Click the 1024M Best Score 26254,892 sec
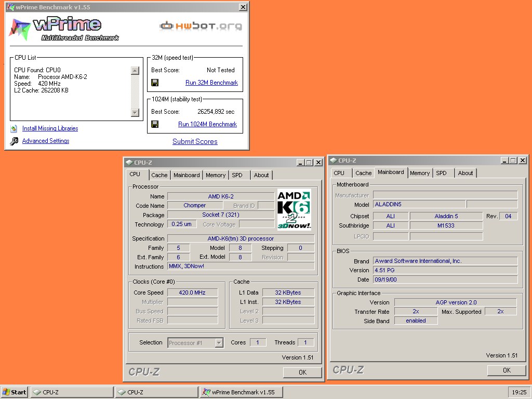 216,112
